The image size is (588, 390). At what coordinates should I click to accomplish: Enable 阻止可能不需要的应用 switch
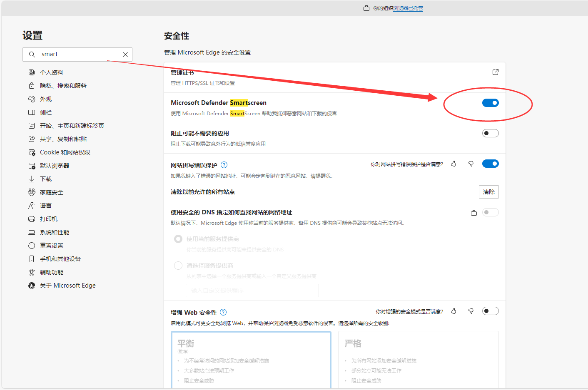pos(491,133)
